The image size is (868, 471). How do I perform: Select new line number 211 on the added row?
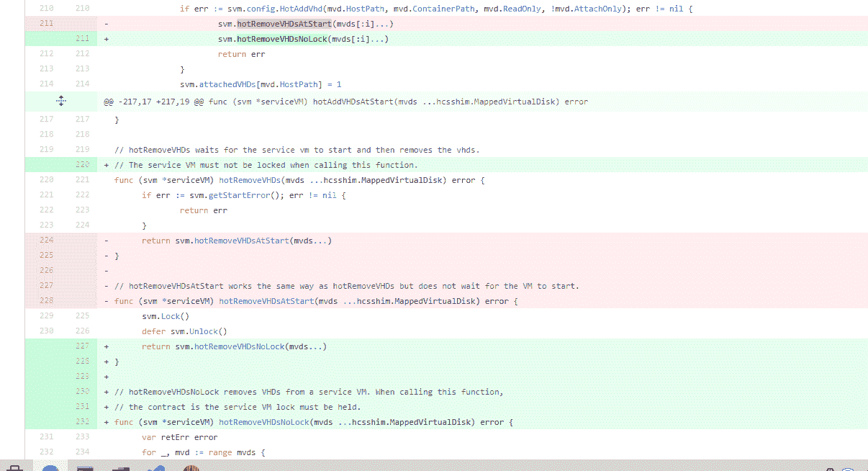(82, 39)
